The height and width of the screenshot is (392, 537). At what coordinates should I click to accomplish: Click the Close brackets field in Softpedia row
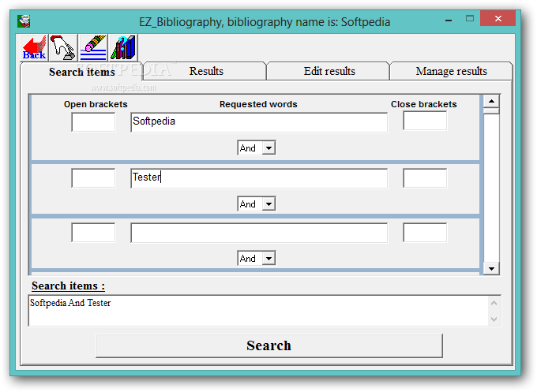pos(425,121)
